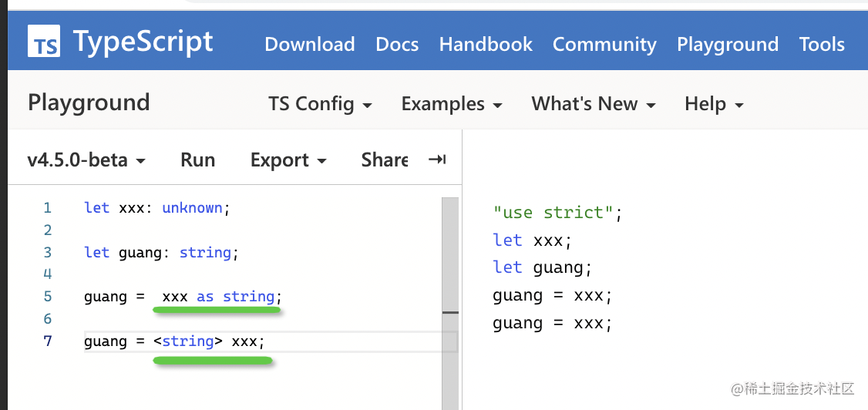Click the editor's vertical scrollbar
Screen dimensions: 868x410
tap(449, 254)
